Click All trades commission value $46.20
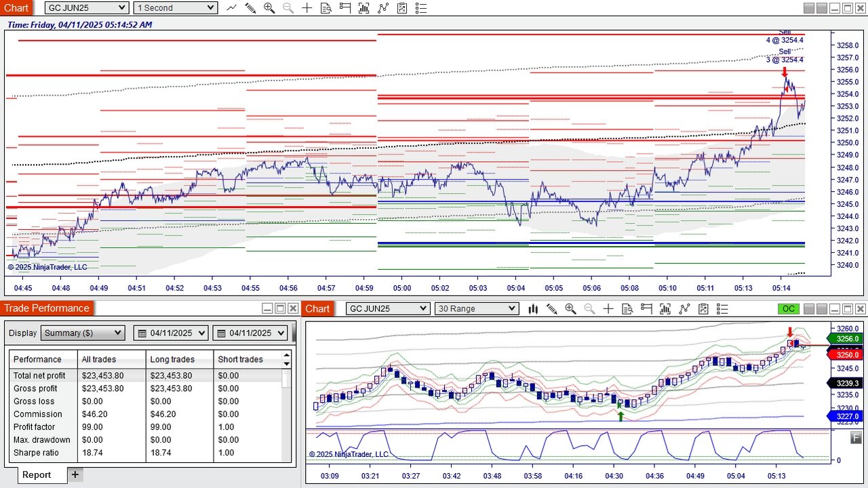868x488 pixels. point(95,414)
